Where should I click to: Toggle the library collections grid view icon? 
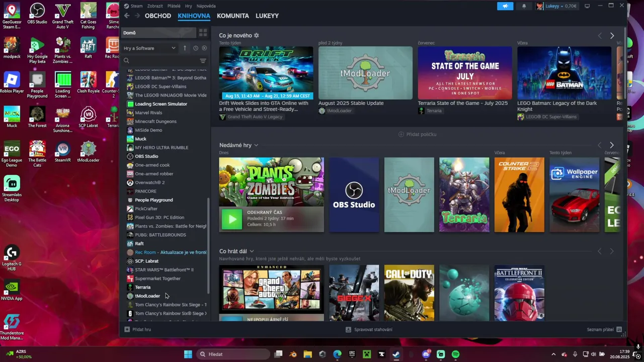point(203,33)
